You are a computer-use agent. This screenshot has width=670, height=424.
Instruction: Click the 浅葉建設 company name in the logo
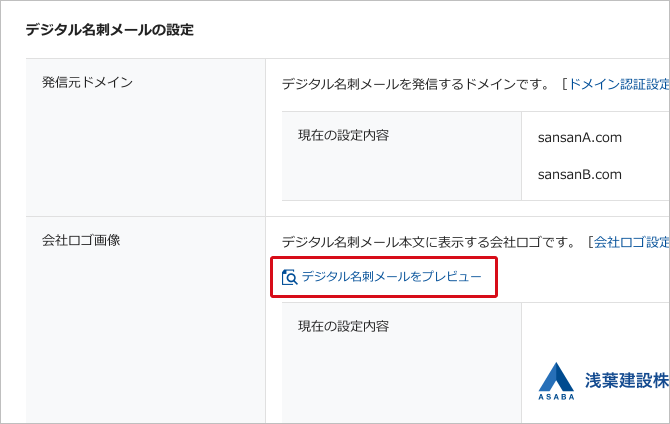(x=626, y=379)
